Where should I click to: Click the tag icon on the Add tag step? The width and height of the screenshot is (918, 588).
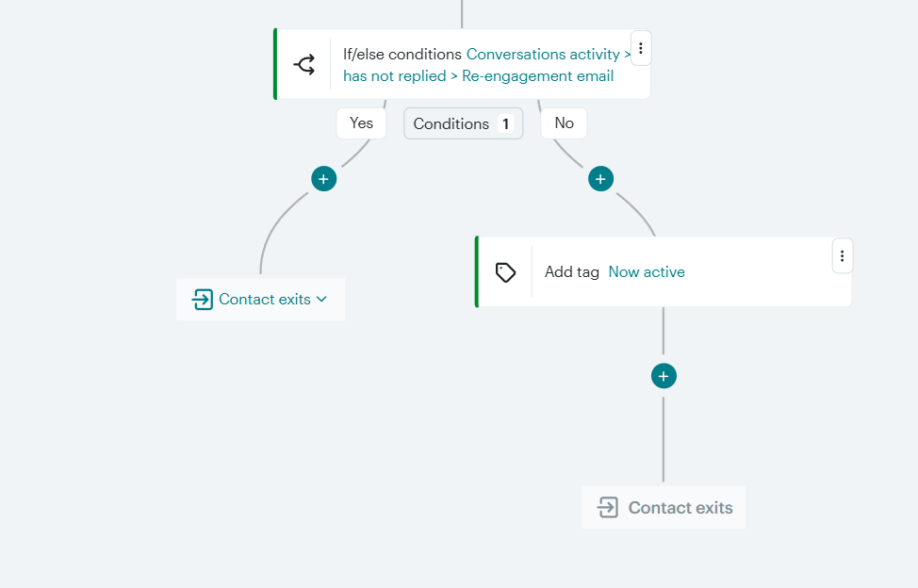pyautogui.click(x=505, y=271)
